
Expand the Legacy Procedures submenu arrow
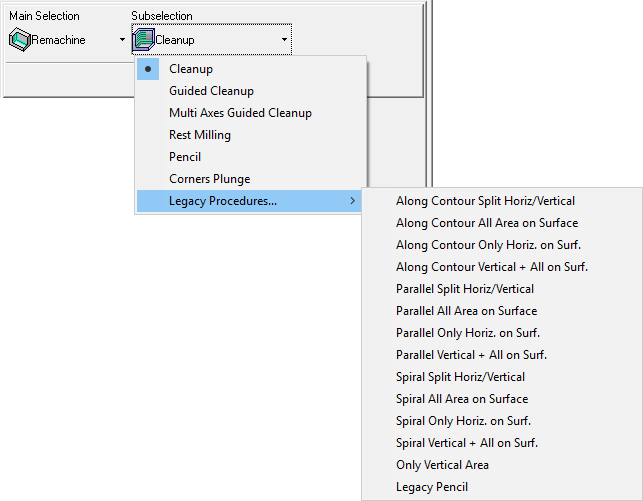352,201
